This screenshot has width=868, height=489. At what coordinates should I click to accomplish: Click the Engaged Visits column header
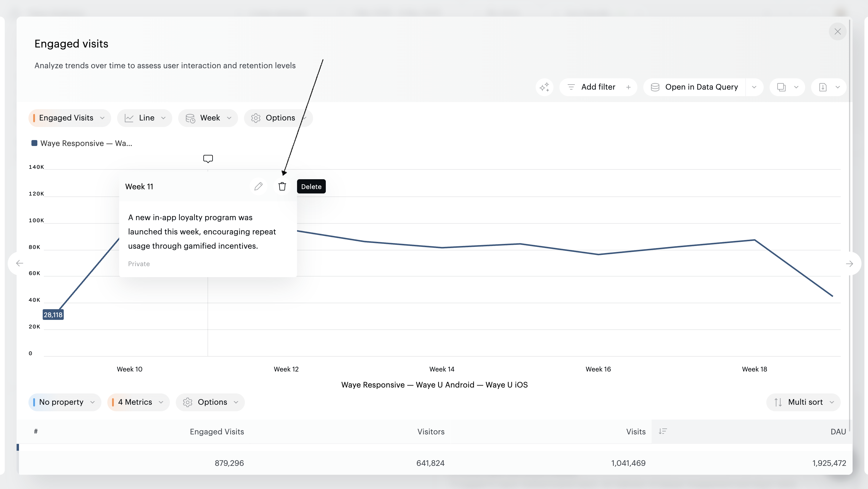tap(217, 431)
